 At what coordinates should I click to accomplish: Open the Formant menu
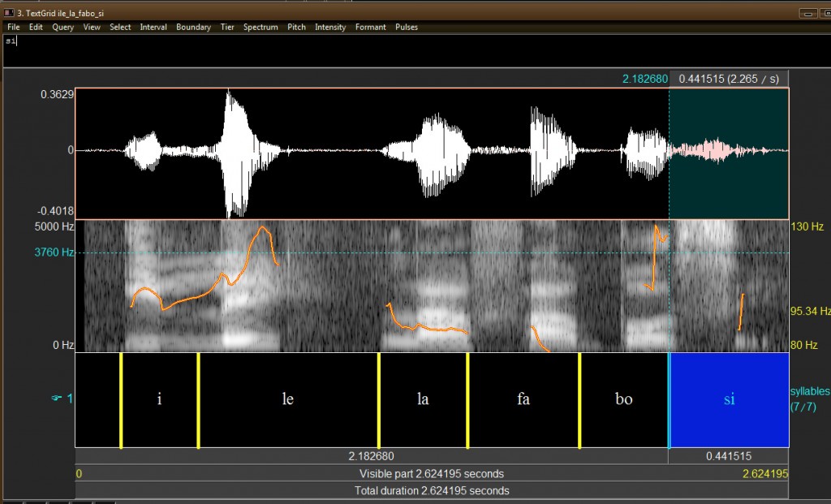370,27
